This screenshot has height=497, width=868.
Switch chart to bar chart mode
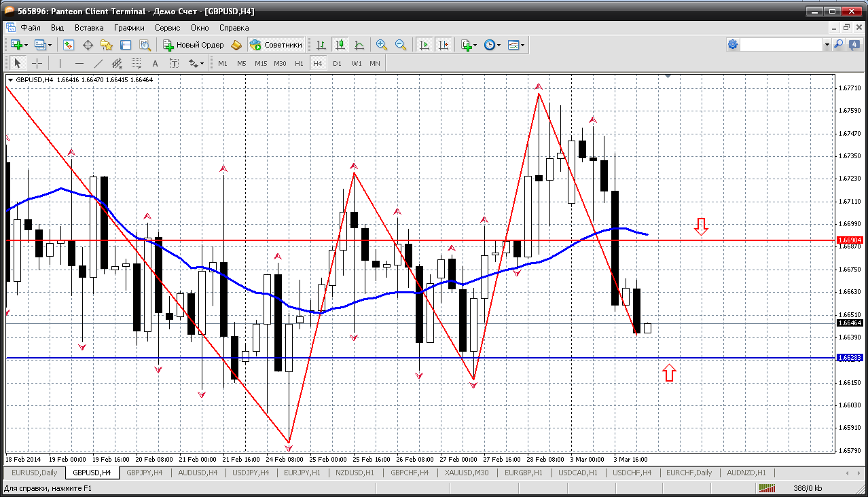click(321, 45)
